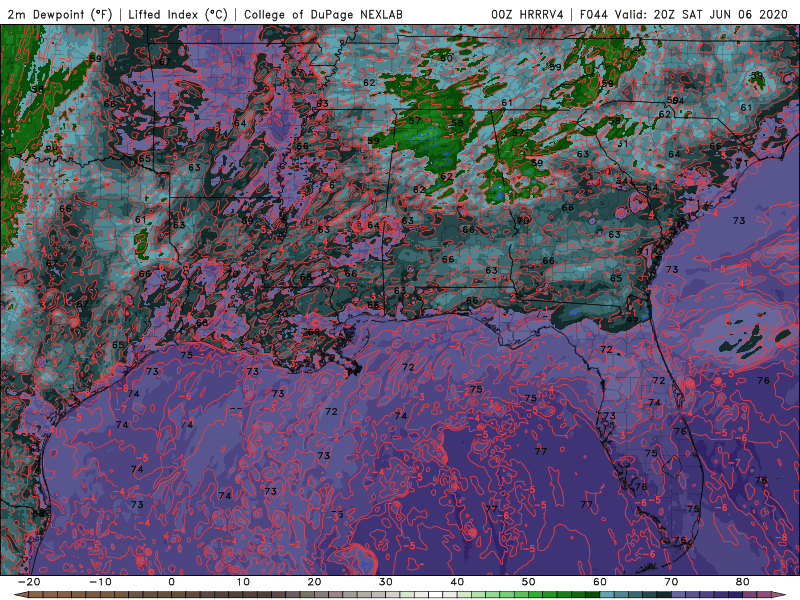800x600 pixels.
Task: Click the 50 label on the color scale
Action: (x=529, y=582)
